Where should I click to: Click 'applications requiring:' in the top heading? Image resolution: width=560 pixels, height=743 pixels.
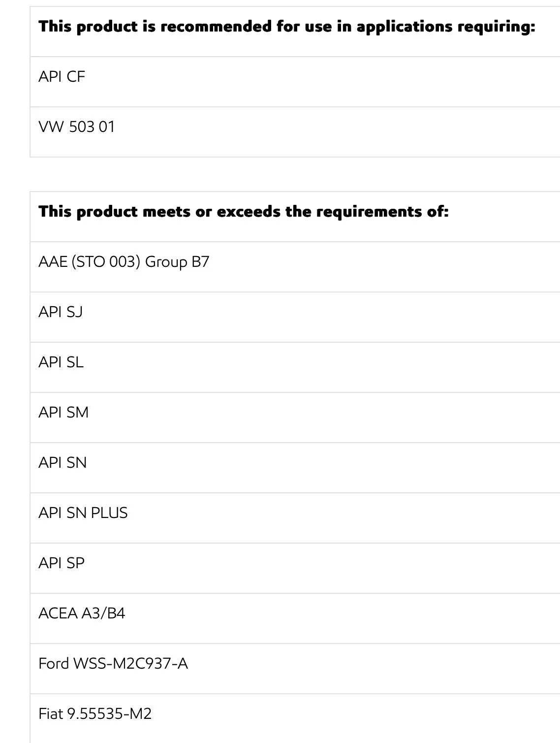[445, 27]
